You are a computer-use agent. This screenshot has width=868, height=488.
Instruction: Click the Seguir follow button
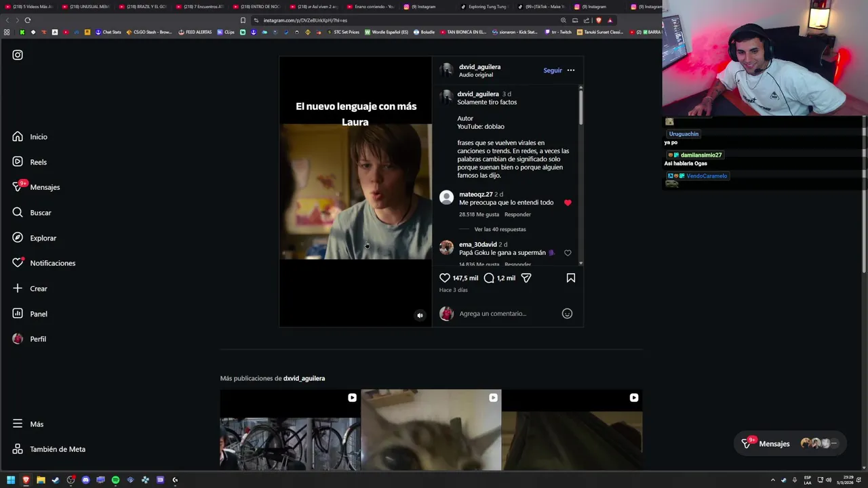pyautogui.click(x=552, y=70)
